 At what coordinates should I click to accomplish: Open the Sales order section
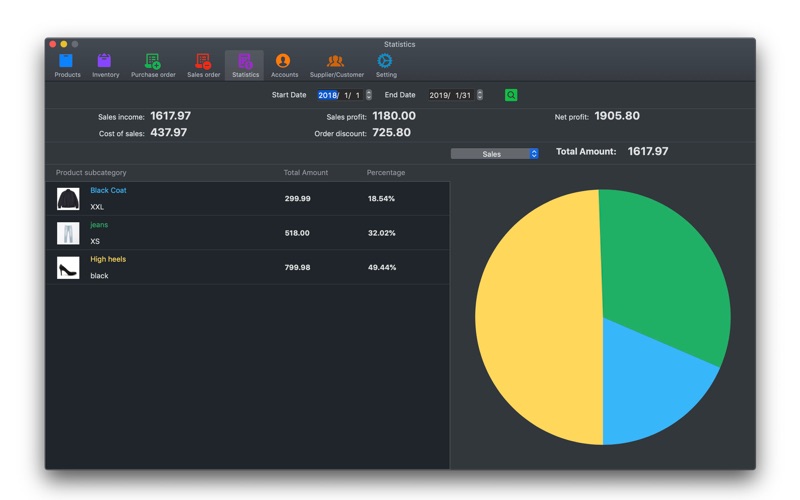(203, 65)
